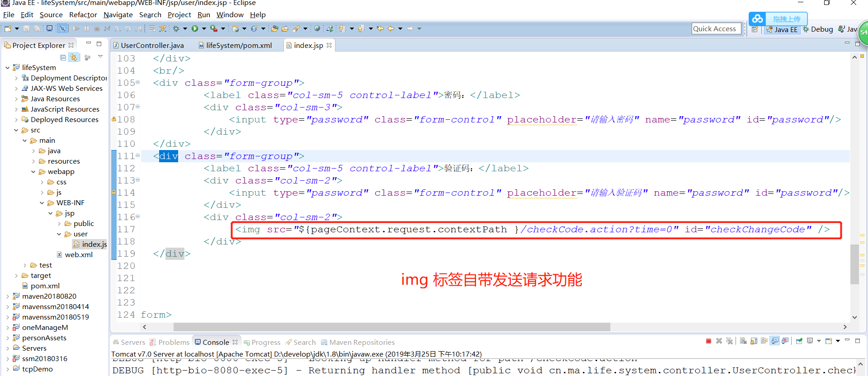This screenshot has height=376, width=868.
Task: Click the Quick Access search field
Action: click(716, 28)
